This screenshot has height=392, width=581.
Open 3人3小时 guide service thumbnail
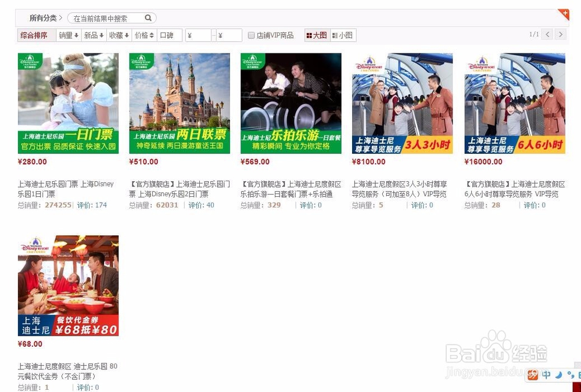(403, 103)
